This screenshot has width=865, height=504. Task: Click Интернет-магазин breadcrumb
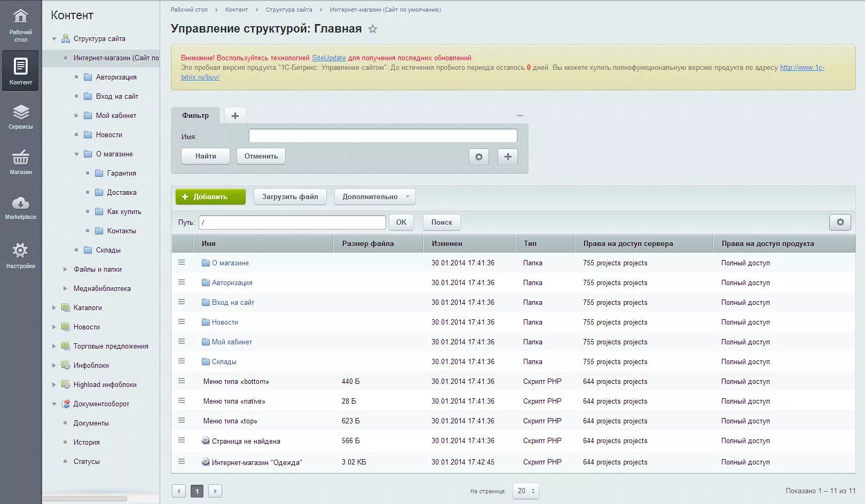click(386, 10)
